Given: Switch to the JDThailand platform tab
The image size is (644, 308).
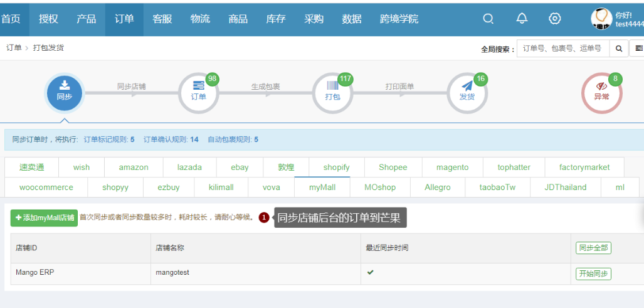Looking at the screenshot, I should pos(566,188).
